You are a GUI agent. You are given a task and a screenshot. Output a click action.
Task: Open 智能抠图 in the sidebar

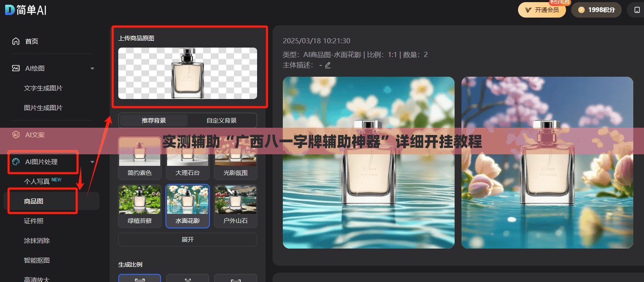tap(37, 260)
